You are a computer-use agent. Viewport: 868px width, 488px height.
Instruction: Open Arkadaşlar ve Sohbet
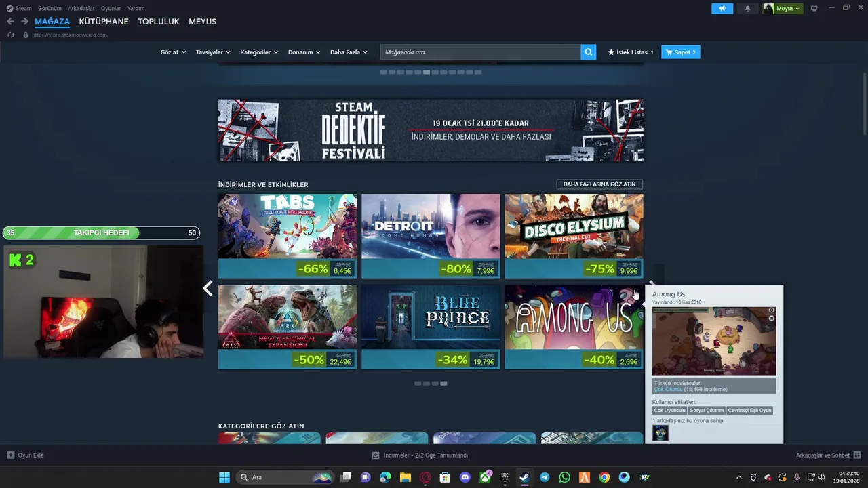(828, 455)
